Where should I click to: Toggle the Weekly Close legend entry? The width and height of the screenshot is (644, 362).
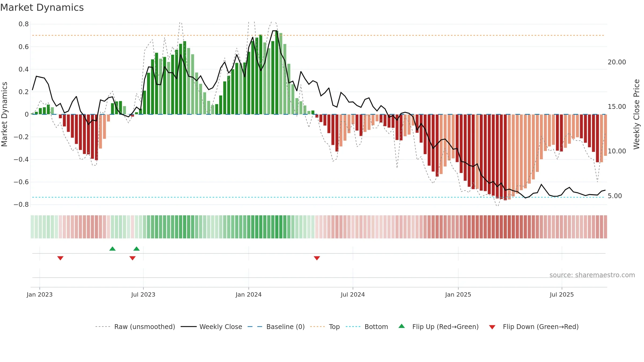pyautogui.click(x=211, y=327)
